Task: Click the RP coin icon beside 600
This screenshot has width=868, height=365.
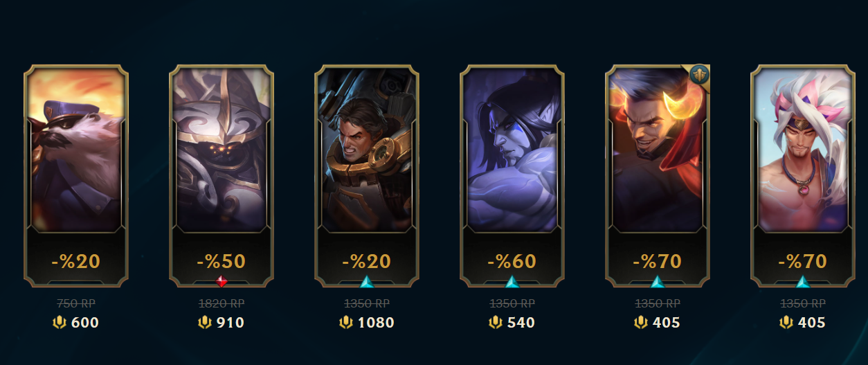Action: tap(60, 322)
